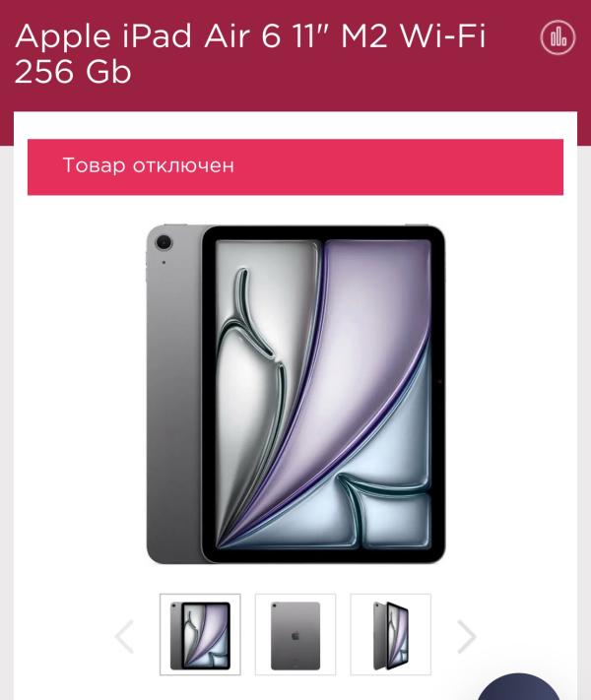Select the third thumbnail showing angled iPad view
Screen dimensions: 591x700
[x=390, y=634]
